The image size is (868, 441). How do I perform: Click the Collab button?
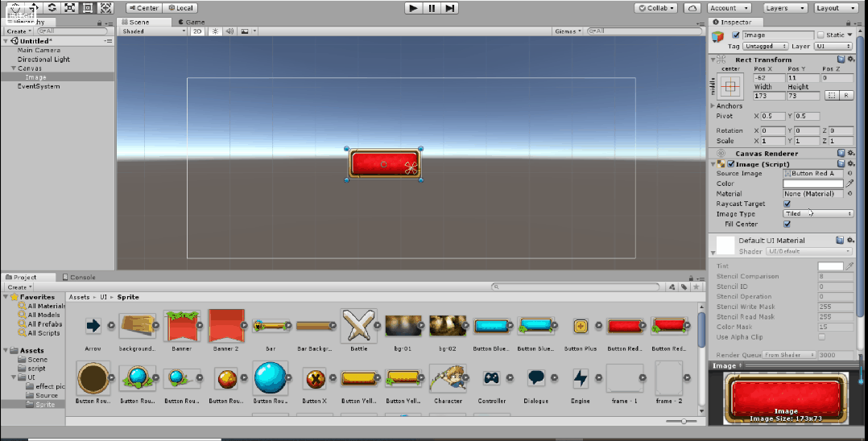tap(656, 8)
